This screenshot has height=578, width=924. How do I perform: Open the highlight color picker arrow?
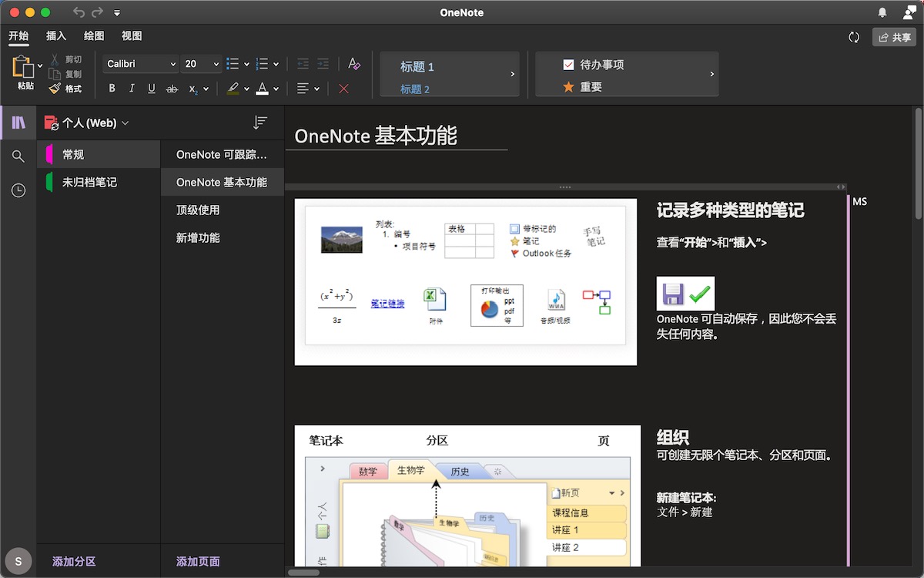click(247, 89)
